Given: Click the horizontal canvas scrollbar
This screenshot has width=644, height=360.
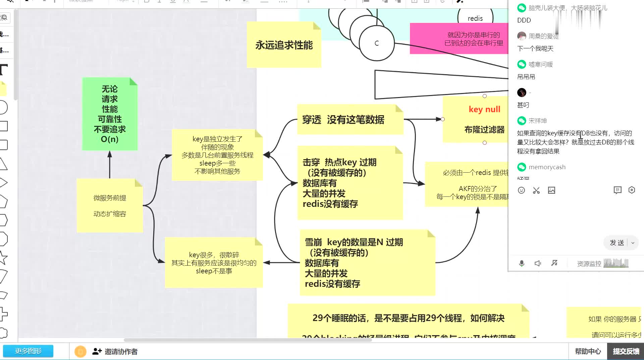Looking at the screenshot, I should 248,340.
